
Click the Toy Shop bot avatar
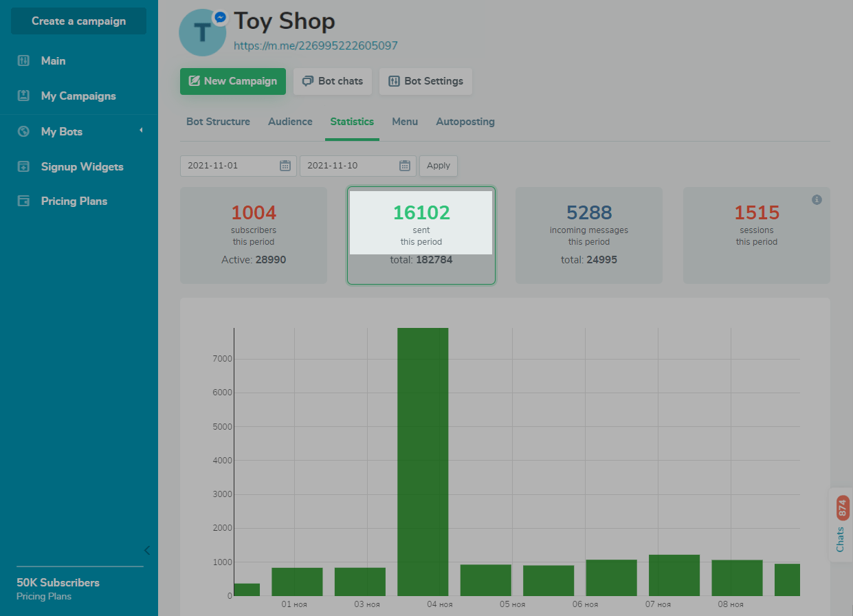point(202,32)
